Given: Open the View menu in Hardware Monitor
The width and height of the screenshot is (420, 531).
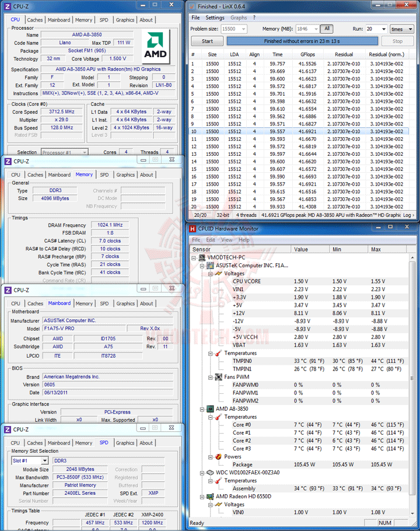Looking at the screenshot, I should 227,240.
